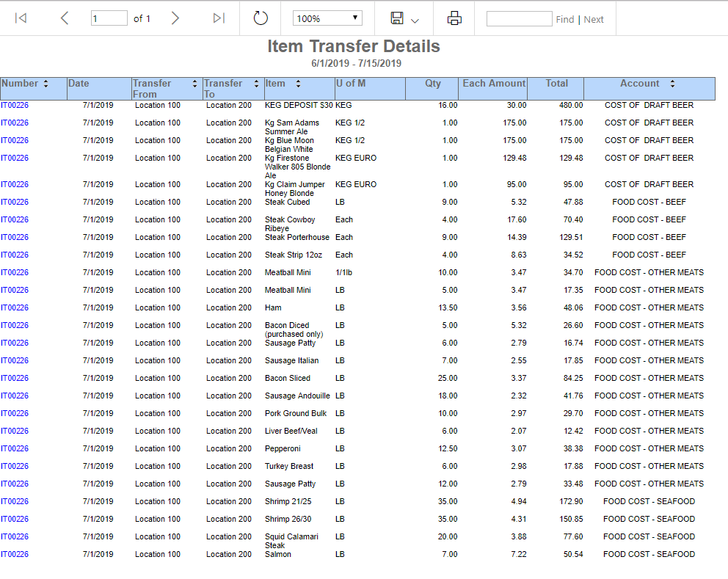Viewport: 728px width, 579px height.
Task: Select the 480.00 total value
Action: point(571,106)
